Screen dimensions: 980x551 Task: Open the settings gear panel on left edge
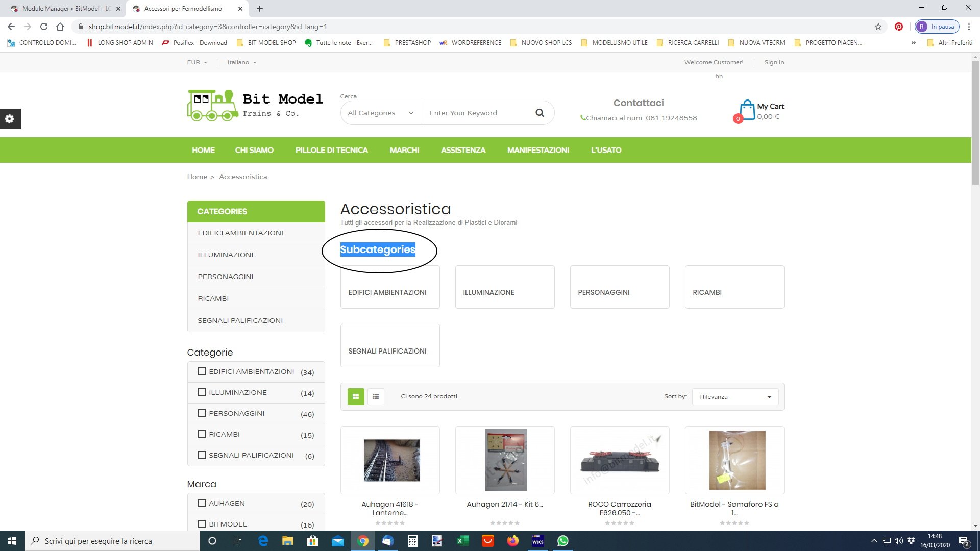tap(10, 119)
